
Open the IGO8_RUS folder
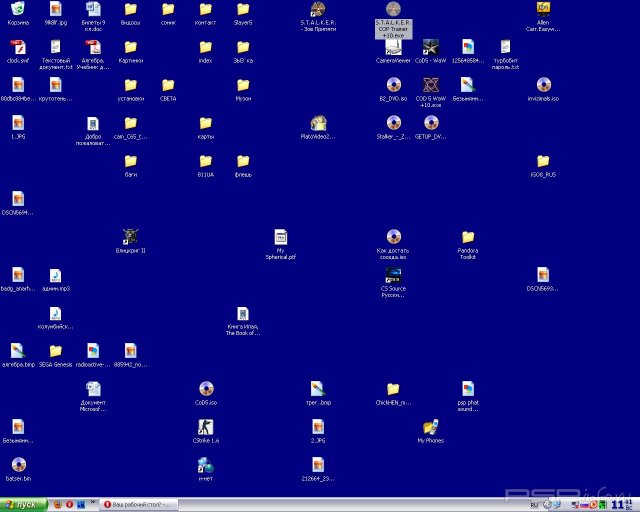[543, 161]
